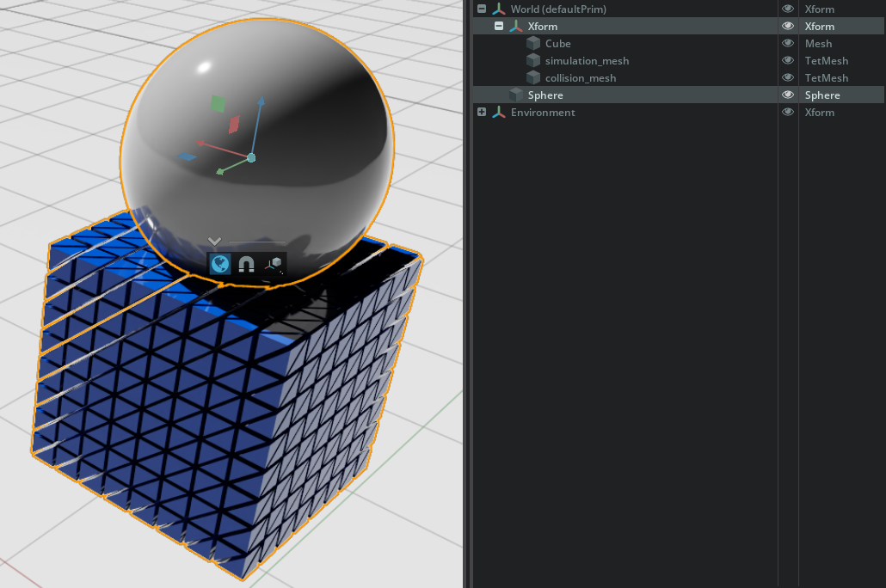Screen dimensions: 886x588
Task: Toggle the magnet snap icon
Action: (x=246, y=264)
